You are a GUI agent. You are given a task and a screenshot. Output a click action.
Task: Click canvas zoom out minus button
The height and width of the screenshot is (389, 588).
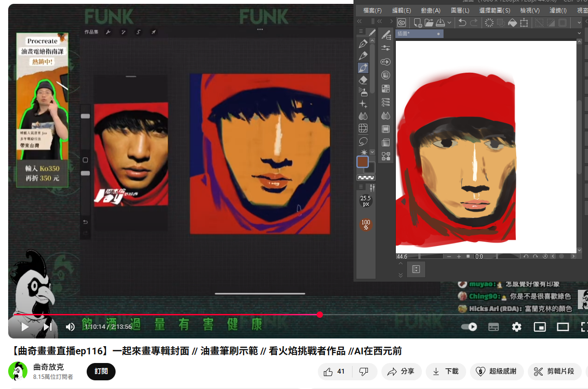point(449,257)
